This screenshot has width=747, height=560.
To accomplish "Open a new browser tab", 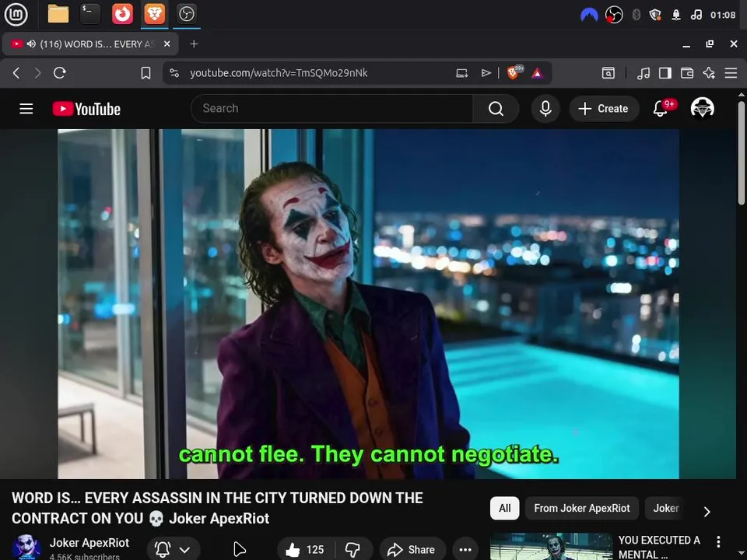I will click(194, 44).
